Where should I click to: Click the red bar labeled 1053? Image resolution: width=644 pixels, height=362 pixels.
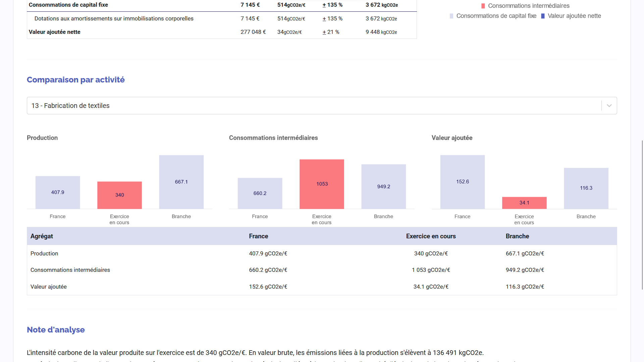(322, 184)
